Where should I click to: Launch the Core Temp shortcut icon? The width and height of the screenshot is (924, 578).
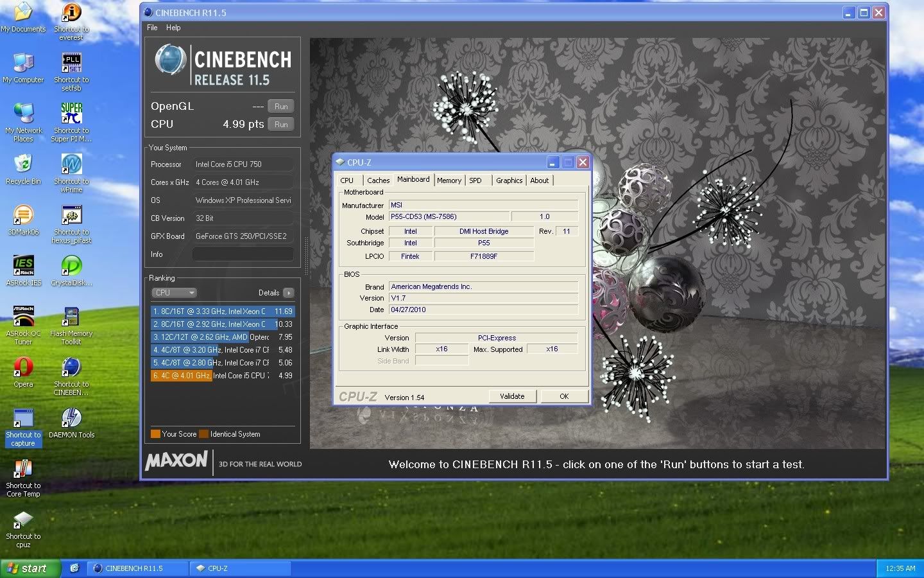point(23,468)
